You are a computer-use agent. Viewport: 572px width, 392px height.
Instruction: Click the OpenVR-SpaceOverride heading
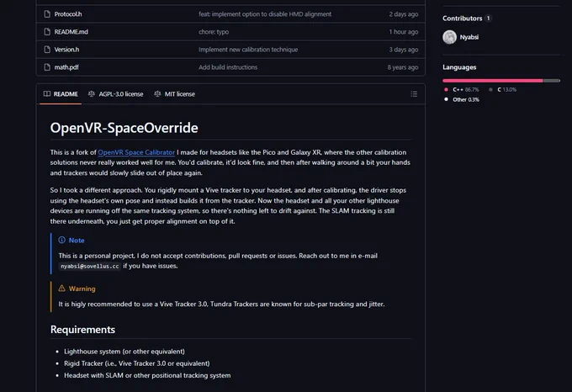pos(124,128)
